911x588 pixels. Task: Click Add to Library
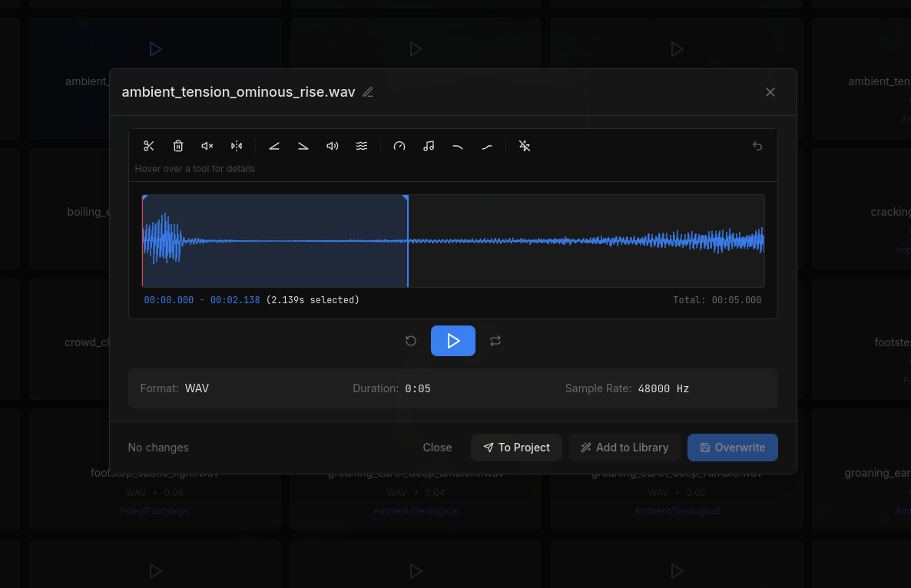point(624,448)
